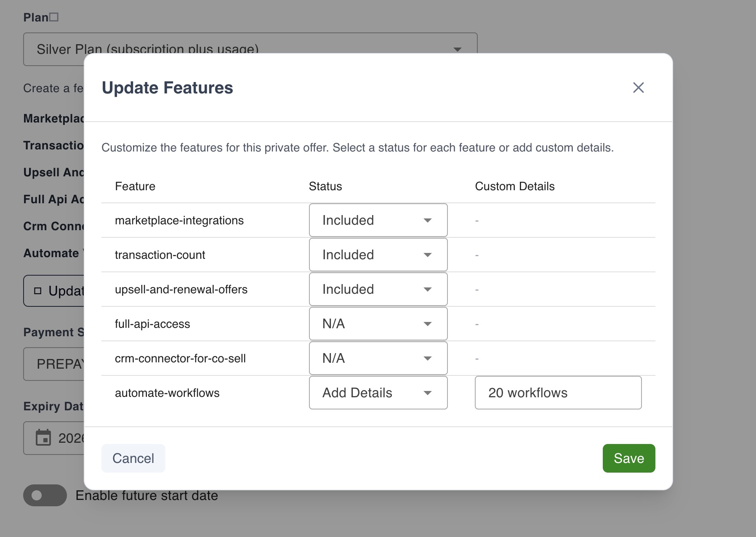Open the crm-connector-for-co-sell status dropdown
This screenshot has height=537, width=756.
[378, 358]
